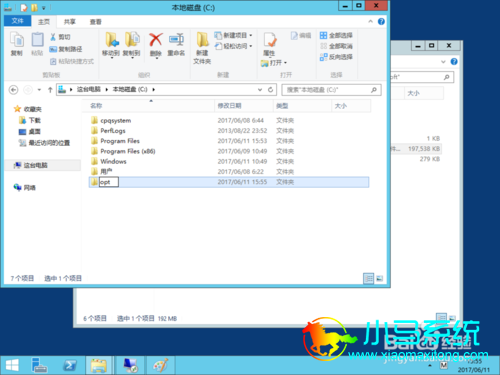Click 本地磁盘 (C:) in the breadcrumb

pos(130,89)
